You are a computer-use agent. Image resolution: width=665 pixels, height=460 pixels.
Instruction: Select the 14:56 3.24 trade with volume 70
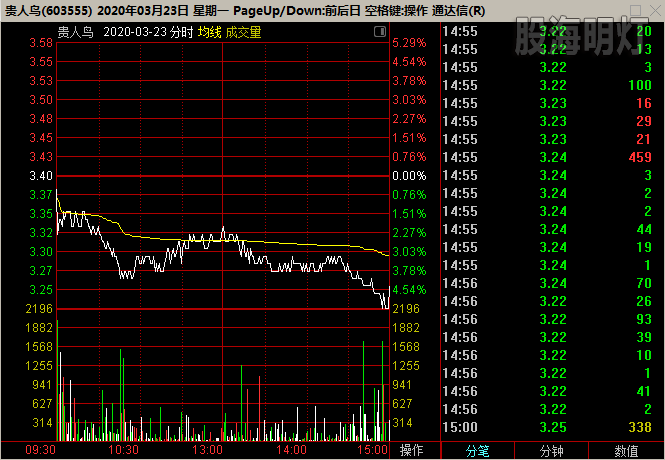547,283
